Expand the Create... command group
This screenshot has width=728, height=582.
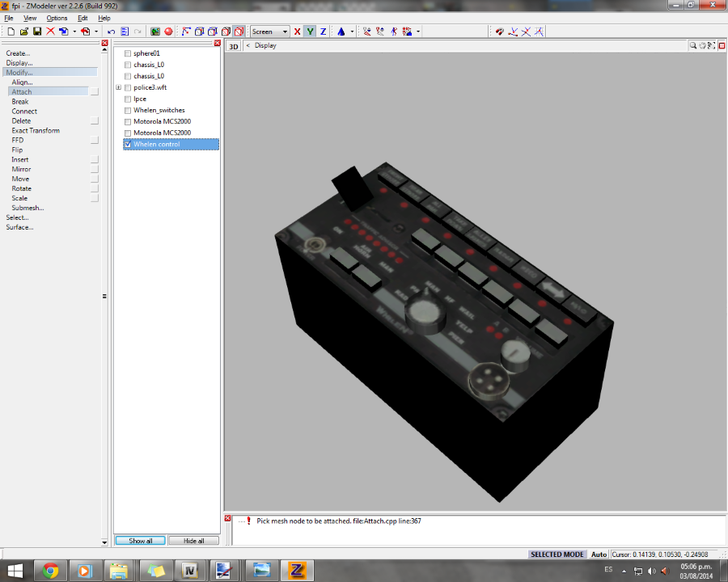coord(18,53)
